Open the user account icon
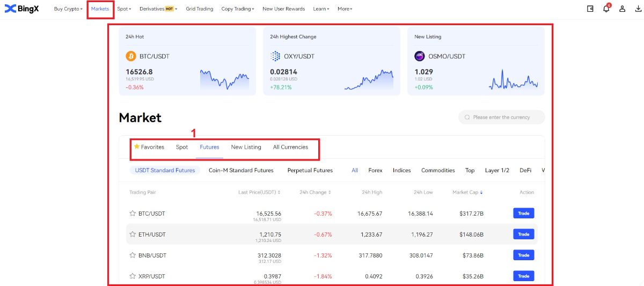This screenshot has height=286, width=644. (623, 9)
